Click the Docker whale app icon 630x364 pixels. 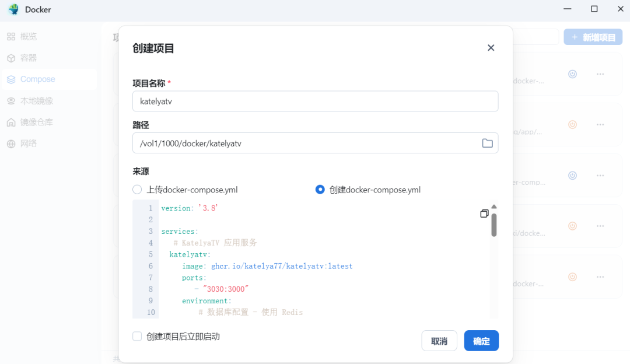coord(13,9)
